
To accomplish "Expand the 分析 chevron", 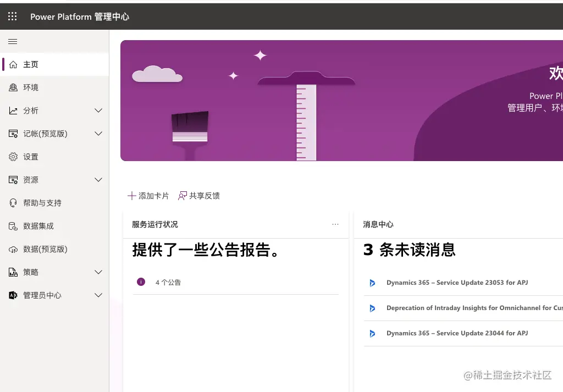I will (98, 111).
